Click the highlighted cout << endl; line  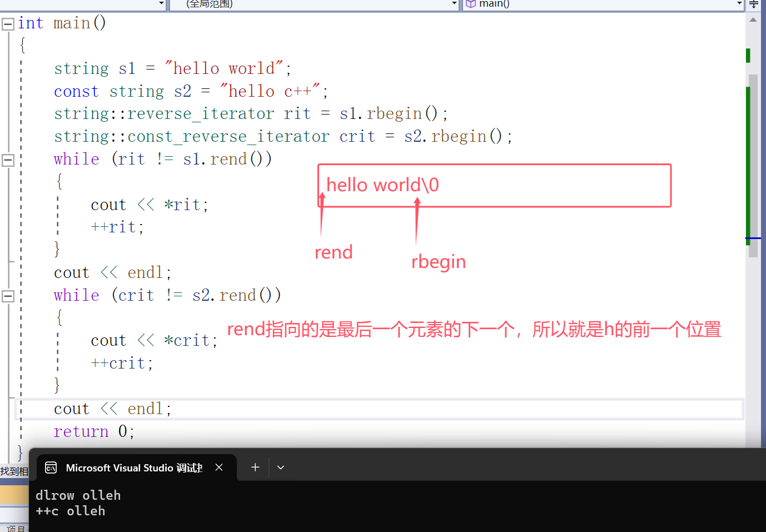click(x=113, y=409)
